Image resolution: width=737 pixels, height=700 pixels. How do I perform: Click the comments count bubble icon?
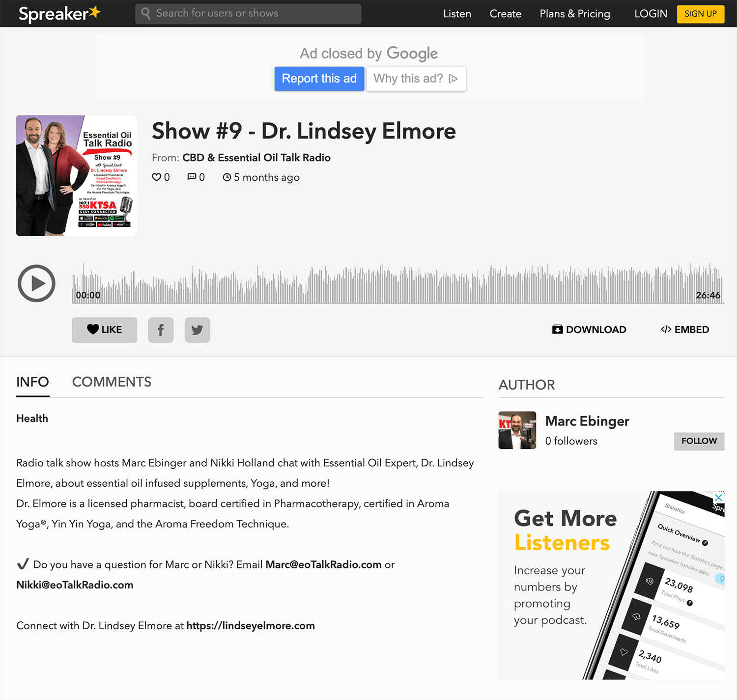tap(192, 177)
